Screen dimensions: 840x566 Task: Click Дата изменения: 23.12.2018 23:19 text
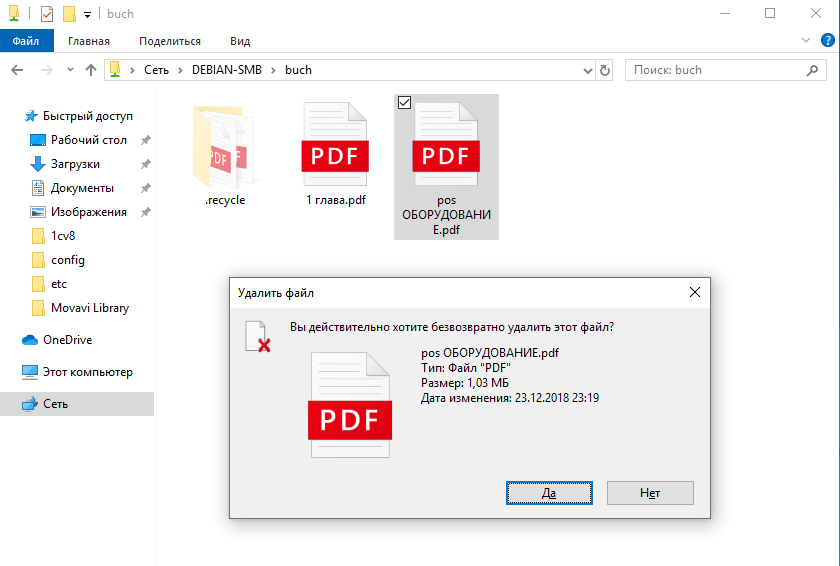[509, 398]
